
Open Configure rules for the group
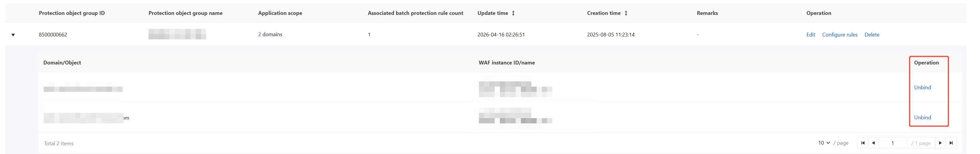(840, 35)
